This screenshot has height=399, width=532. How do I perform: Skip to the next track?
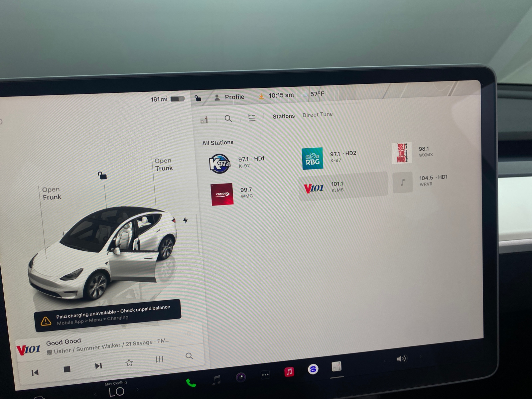coord(98,365)
